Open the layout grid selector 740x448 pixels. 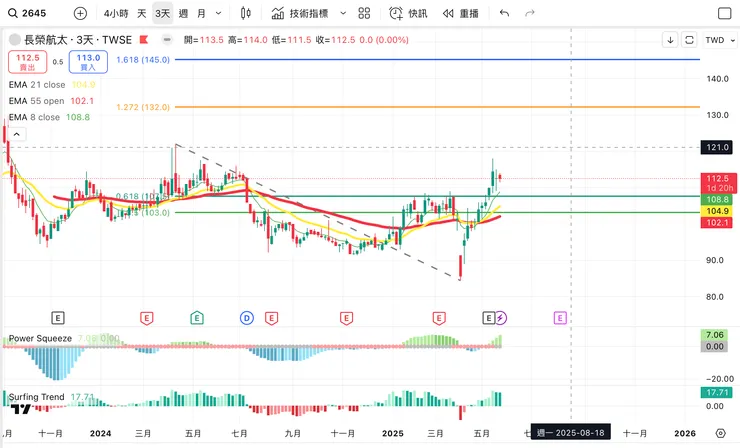pos(364,13)
